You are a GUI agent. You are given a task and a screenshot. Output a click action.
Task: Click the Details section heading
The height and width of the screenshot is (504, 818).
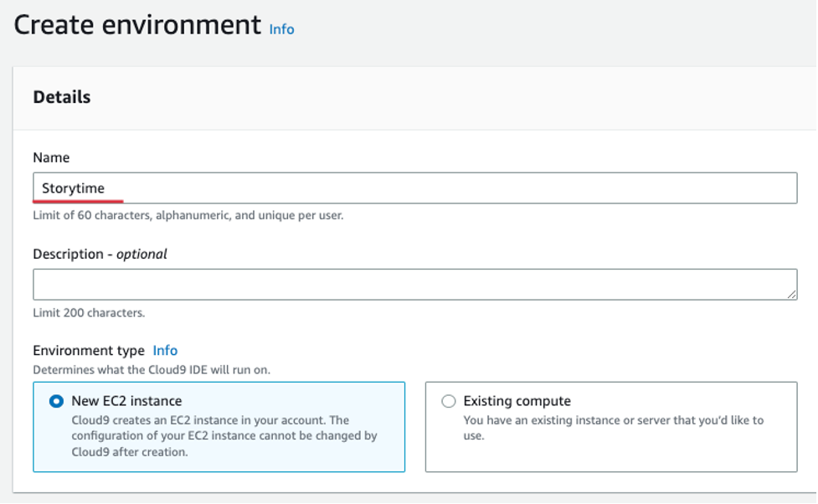tap(62, 97)
